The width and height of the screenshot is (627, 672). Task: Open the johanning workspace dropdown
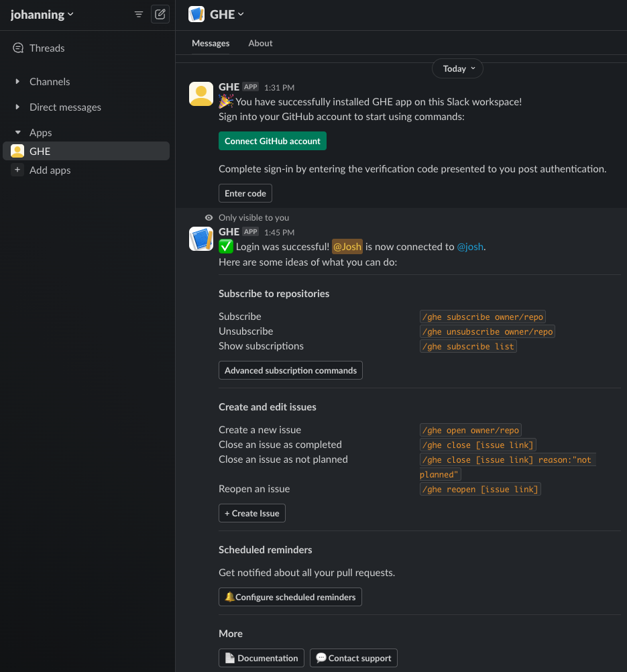tap(42, 15)
